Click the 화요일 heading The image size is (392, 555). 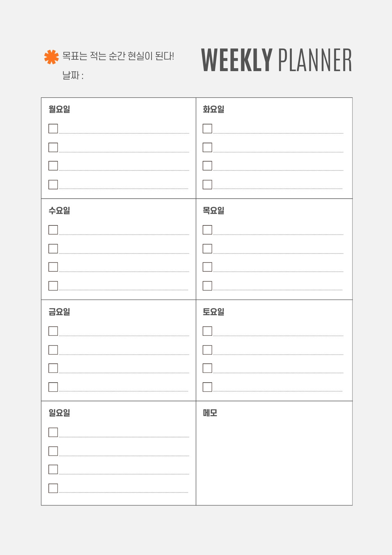click(x=214, y=109)
